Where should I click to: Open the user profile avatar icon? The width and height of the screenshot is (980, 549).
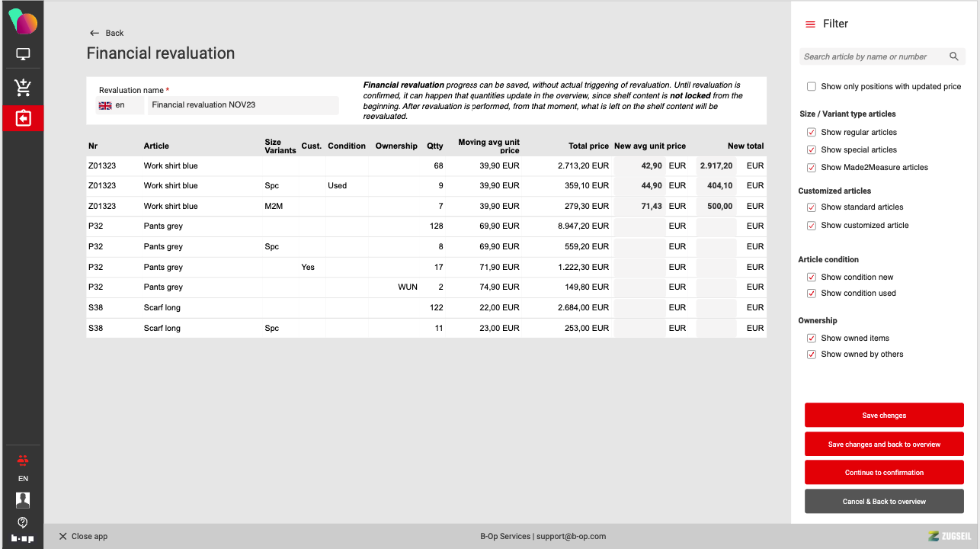[x=23, y=499]
